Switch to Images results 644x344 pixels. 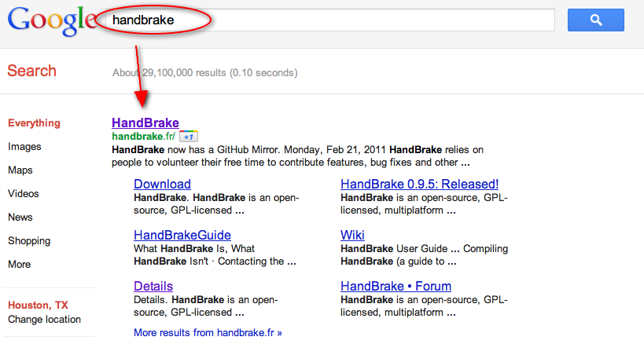[x=24, y=147]
